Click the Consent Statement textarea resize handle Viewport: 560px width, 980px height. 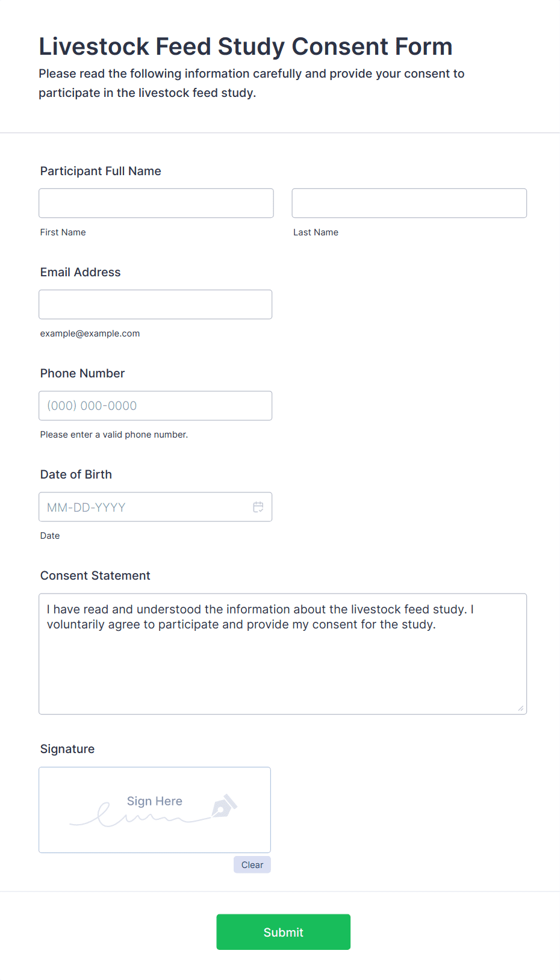(x=520, y=708)
